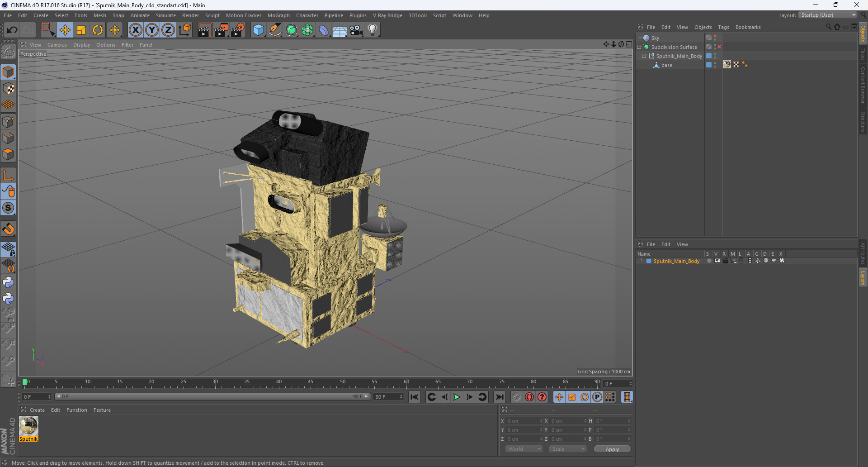The image size is (868, 467).
Task: Collapse the Subdivision Surface tree node
Action: point(639,47)
